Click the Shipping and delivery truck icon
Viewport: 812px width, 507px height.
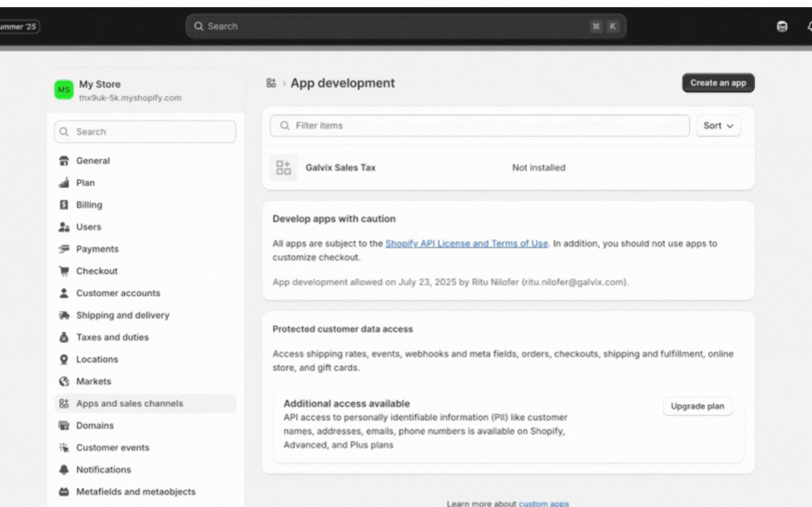[x=64, y=315]
